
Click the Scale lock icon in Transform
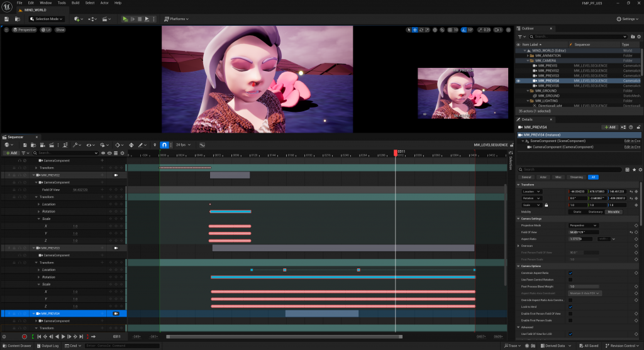tap(546, 205)
